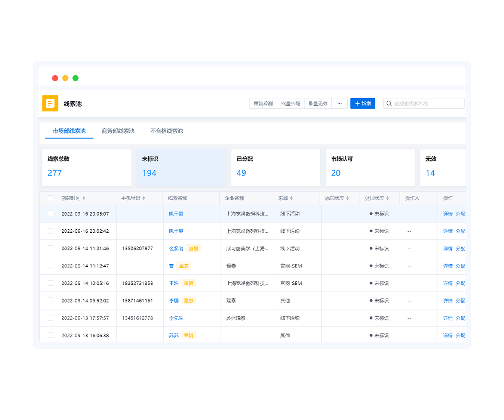Viewport: 504px width, 420px height.
Task: Click the yellow 线索池 module icon
Action: 50,103
